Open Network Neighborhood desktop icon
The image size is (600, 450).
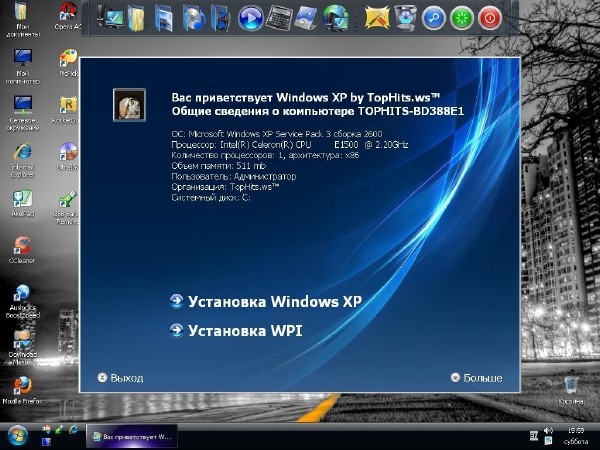pyautogui.click(x=23, y=113)
